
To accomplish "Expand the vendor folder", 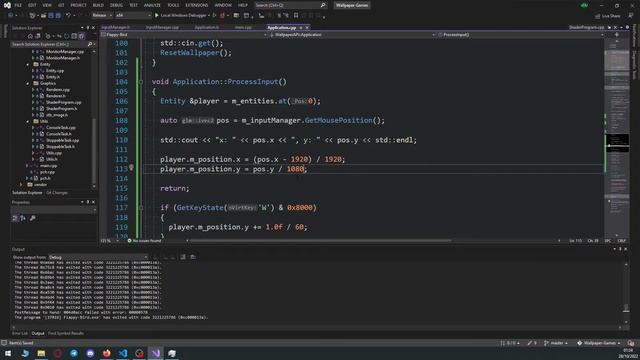I will click(x=22, y=184).
